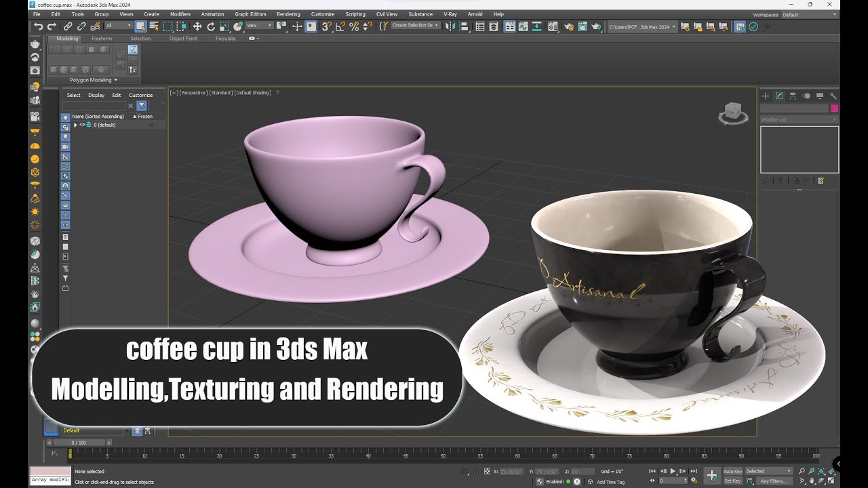This screenshot has width=868, height=488.
Task: Go to animation end
Action: [x=694, y=471]
